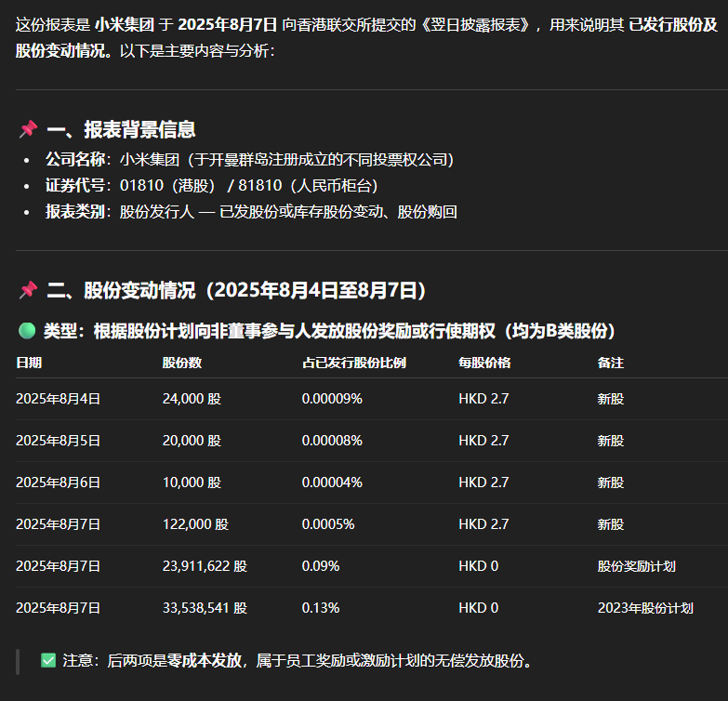Click the date cell 2025年8月6日
Viewport: 728px width, 701px height.
[58, 483]
